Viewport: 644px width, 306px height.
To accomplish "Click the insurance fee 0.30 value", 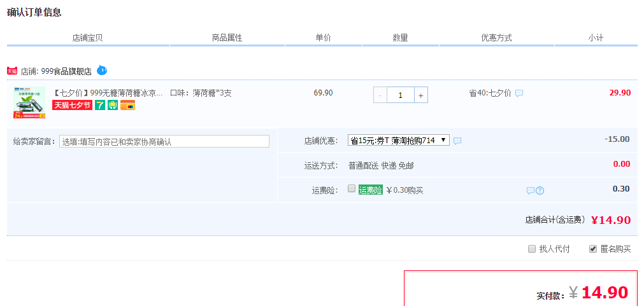I will click(x=621, y=189).
